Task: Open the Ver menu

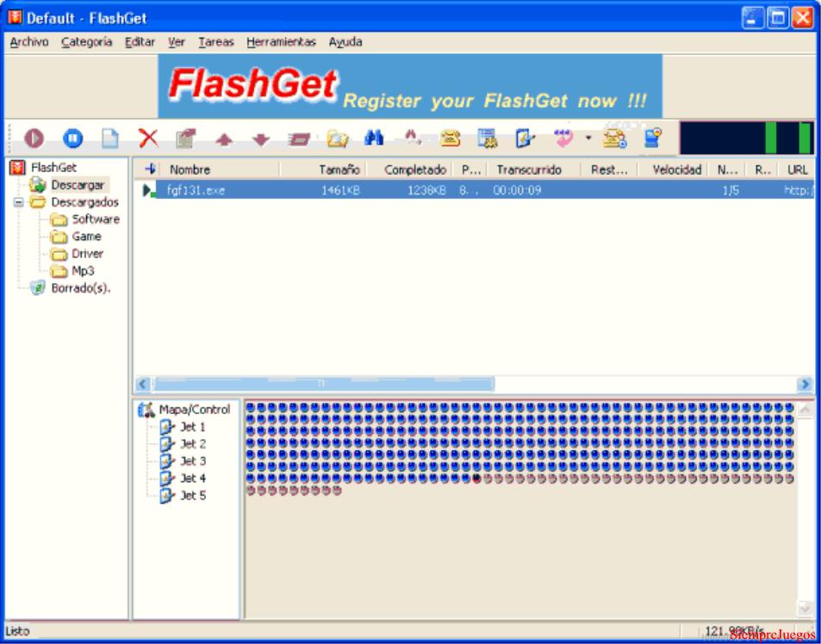Action: (x=177, y=42)
